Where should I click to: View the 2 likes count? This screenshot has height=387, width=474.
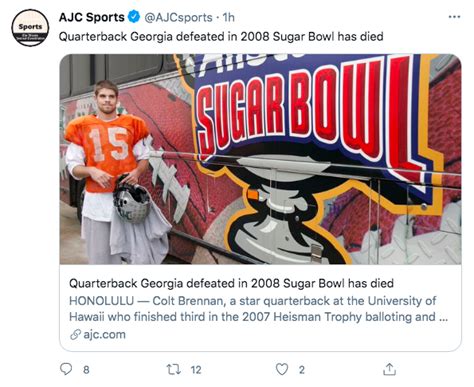click(x=302, y=370)
